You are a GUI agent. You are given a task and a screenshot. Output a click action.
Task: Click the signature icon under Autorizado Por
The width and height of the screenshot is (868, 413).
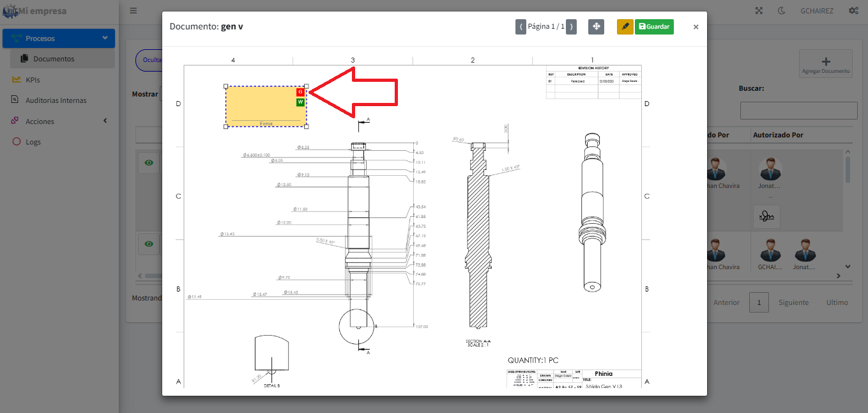pos(766,217)
